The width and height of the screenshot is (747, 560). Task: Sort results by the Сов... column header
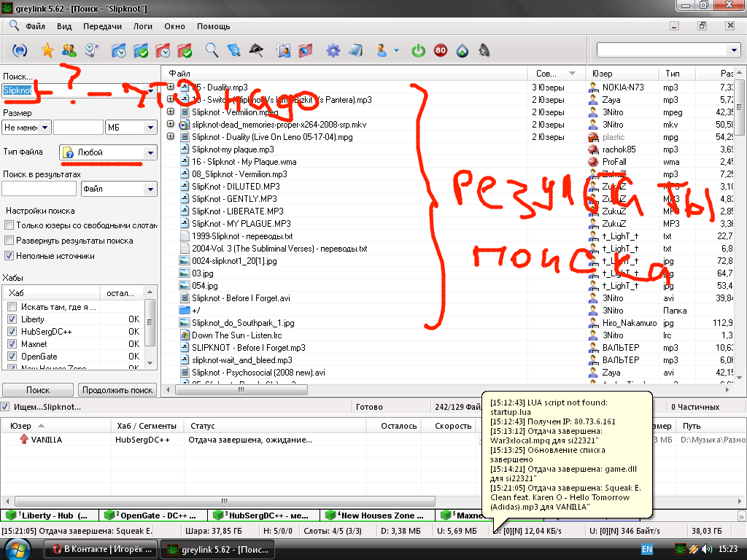[556, 74]
